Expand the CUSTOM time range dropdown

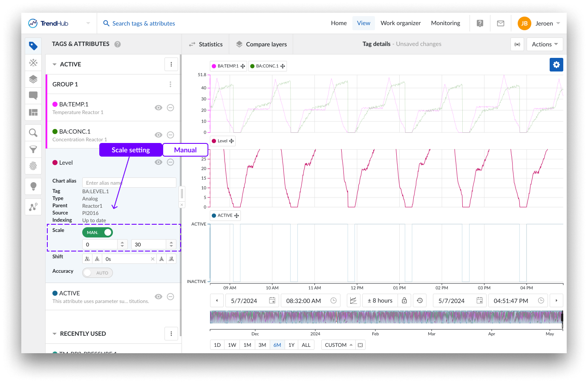coord(339,345)
